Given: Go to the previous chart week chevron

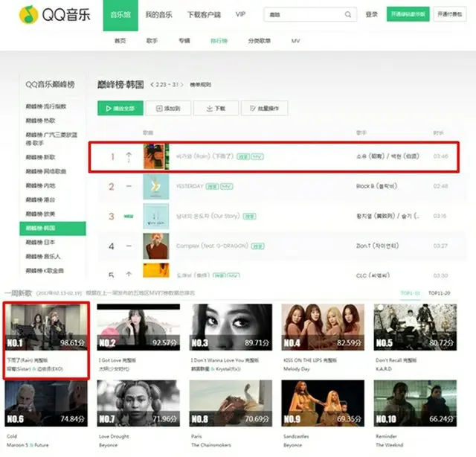Looking at the screenshot, I should pyautogui.click(x=152, y=85).
